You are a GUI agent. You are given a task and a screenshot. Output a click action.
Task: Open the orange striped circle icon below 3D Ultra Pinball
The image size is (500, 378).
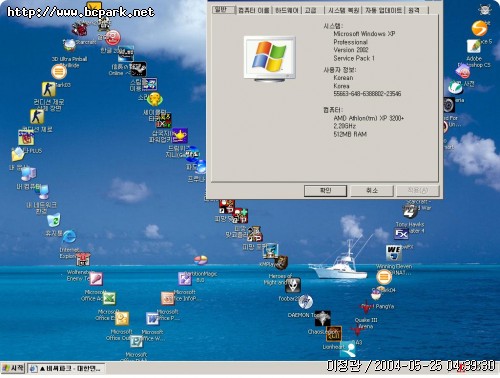coord(59,71)
